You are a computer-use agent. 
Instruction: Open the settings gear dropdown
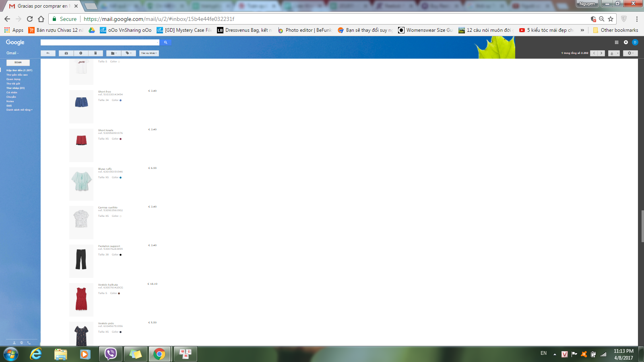pos(630,53)
